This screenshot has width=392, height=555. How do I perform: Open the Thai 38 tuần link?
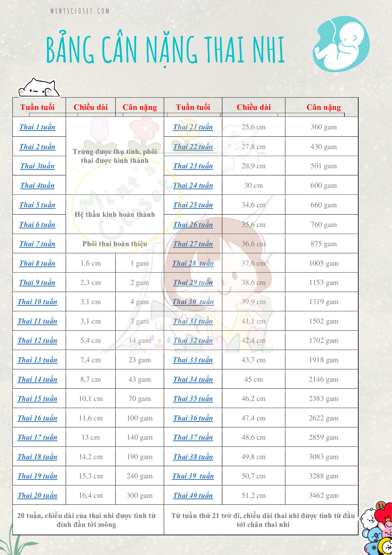[193, 457]
